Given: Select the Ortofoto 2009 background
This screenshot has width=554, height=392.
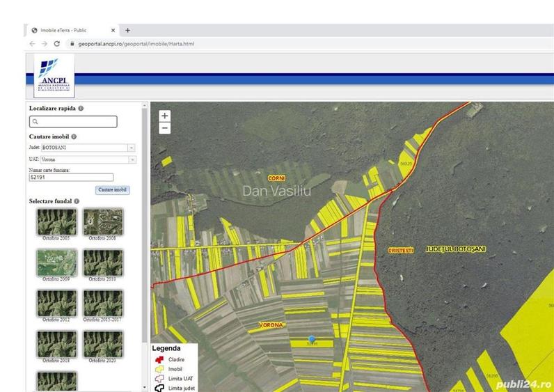Looking at the screenshot, I should 56,262.
